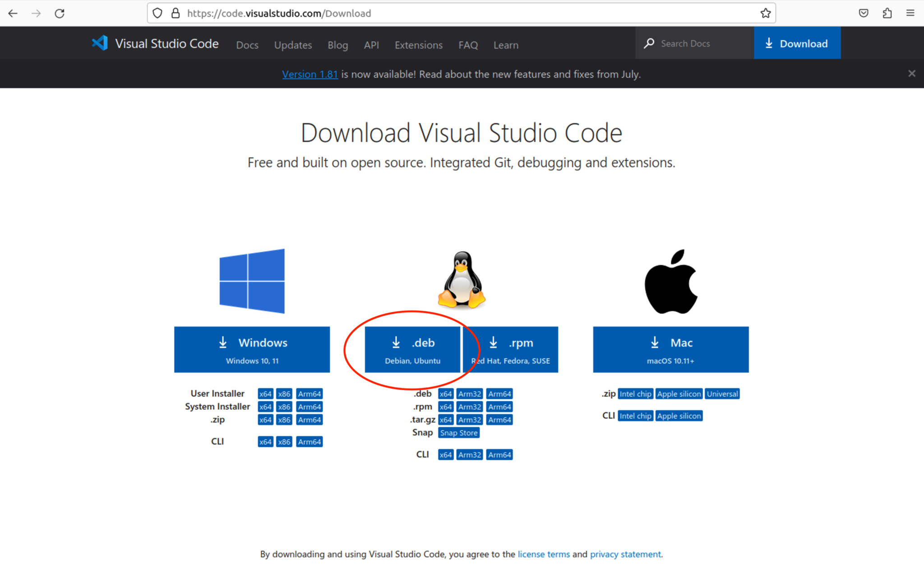Choose the Apple silicon CLI download
This screenshot has width=924, height=578.
coord(679,415)
